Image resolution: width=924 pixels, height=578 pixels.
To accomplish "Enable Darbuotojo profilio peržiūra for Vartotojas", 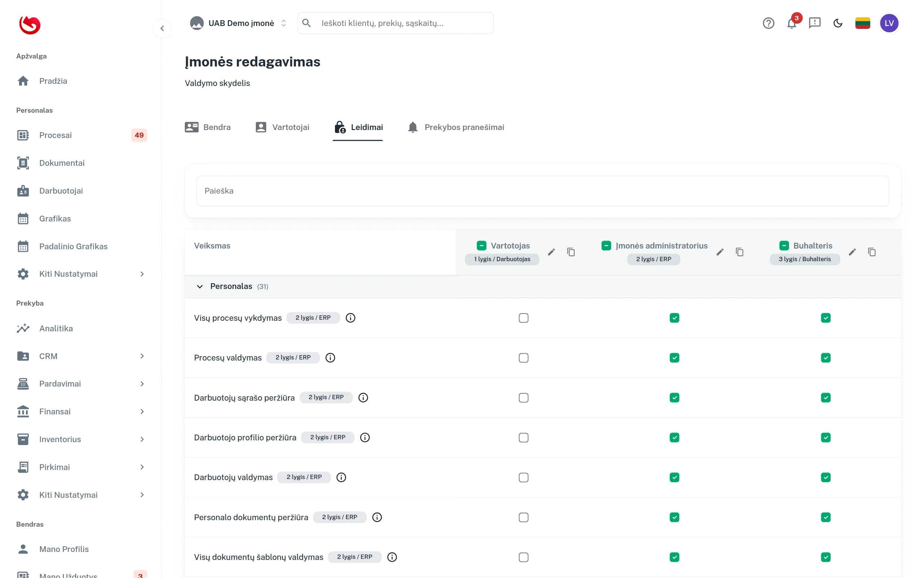I will [523, 438].
